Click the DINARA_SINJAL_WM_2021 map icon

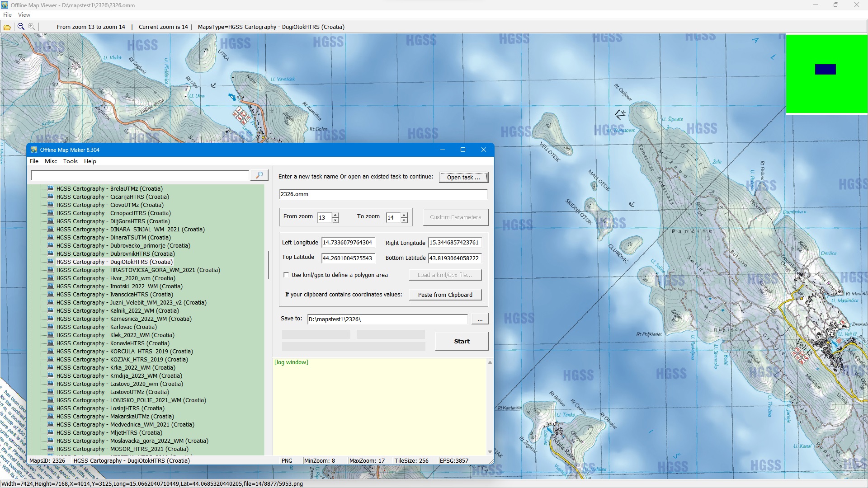pyautogui.click(x=51, y=229)
